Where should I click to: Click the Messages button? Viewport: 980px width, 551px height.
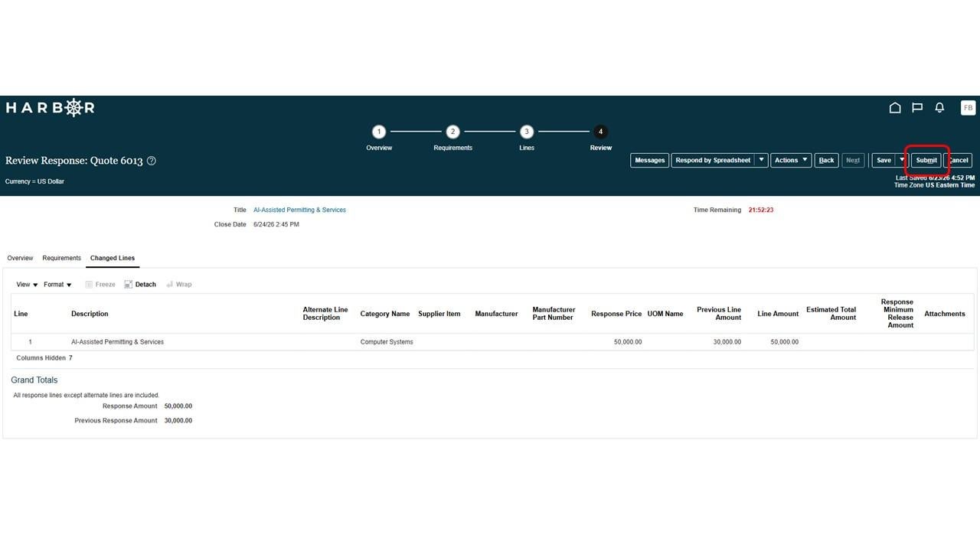pos(649,160)
